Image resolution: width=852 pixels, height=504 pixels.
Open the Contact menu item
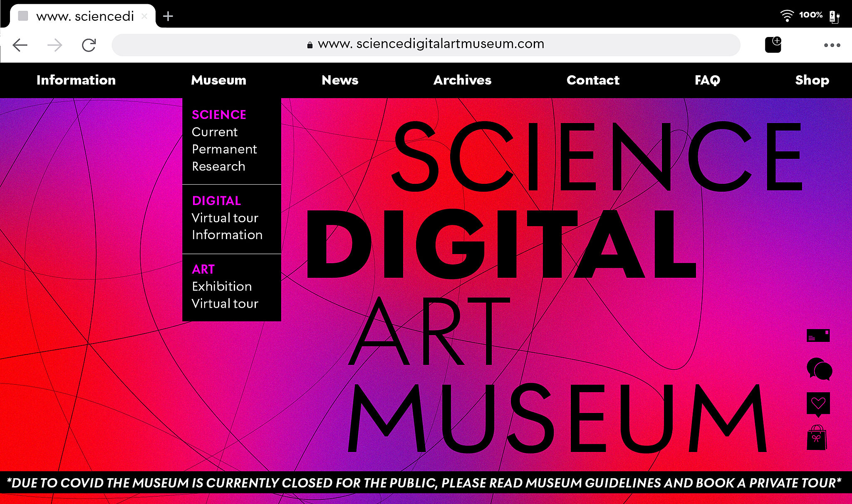pos(593,80)
